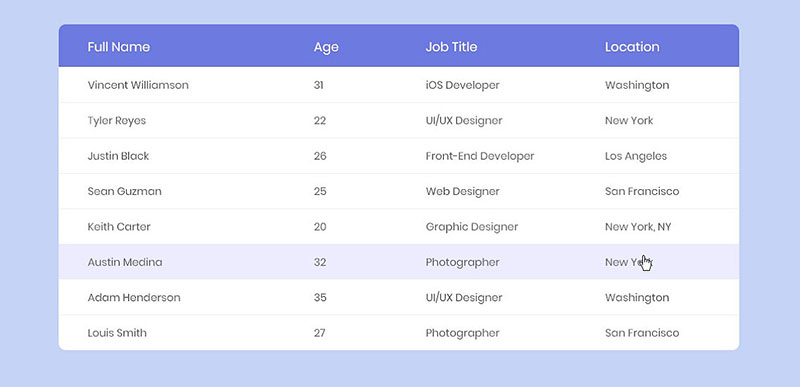The image size is (800, 387).
Task: Click Louis Smith in the last row
Action: coord(117,333)
